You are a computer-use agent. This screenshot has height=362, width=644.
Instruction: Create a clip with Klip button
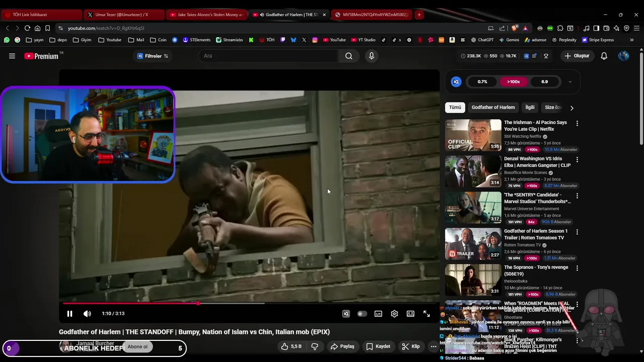click(411, 346)
